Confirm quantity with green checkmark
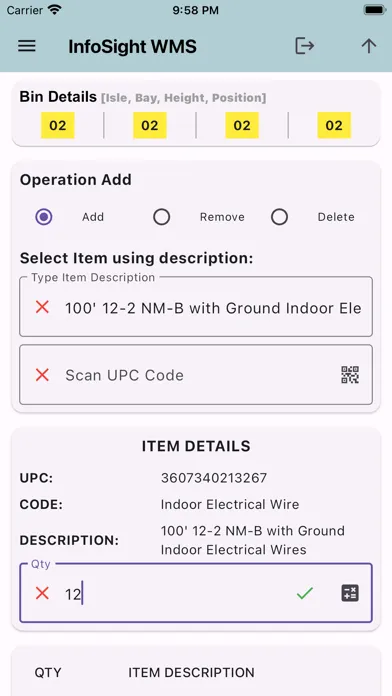 (x=305, y=593)
